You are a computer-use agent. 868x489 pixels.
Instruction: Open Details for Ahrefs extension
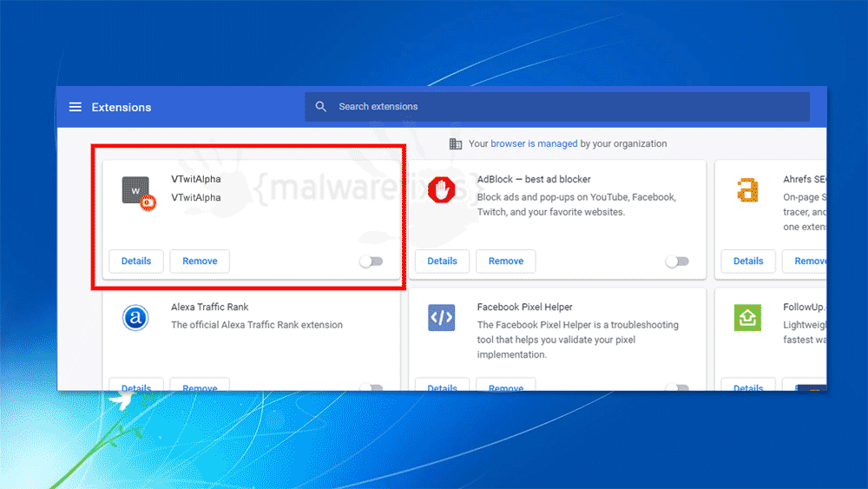(x=748, y=261)
